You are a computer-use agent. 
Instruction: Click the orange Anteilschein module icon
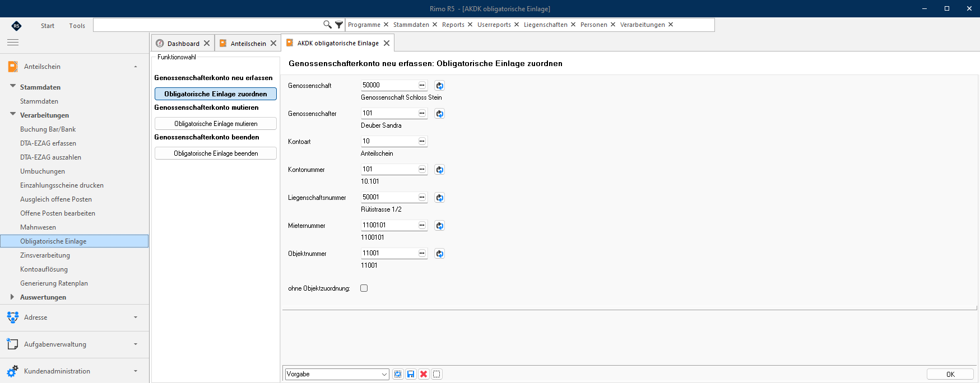point(13,67)
